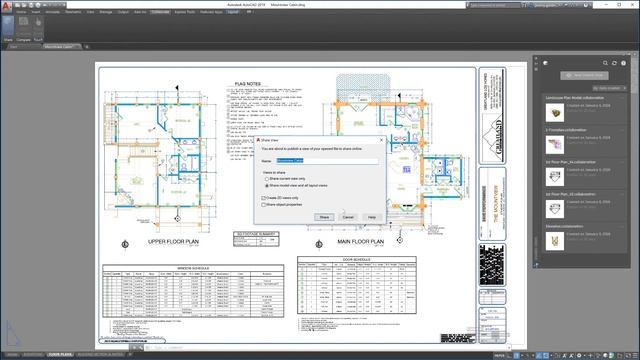
Task: Click the New Shared View button
Action: point(584,76)
